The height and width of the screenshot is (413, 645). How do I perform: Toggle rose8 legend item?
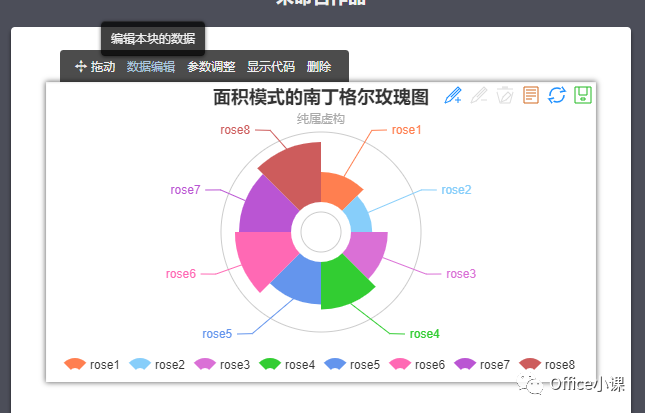(x=547, y=364)
